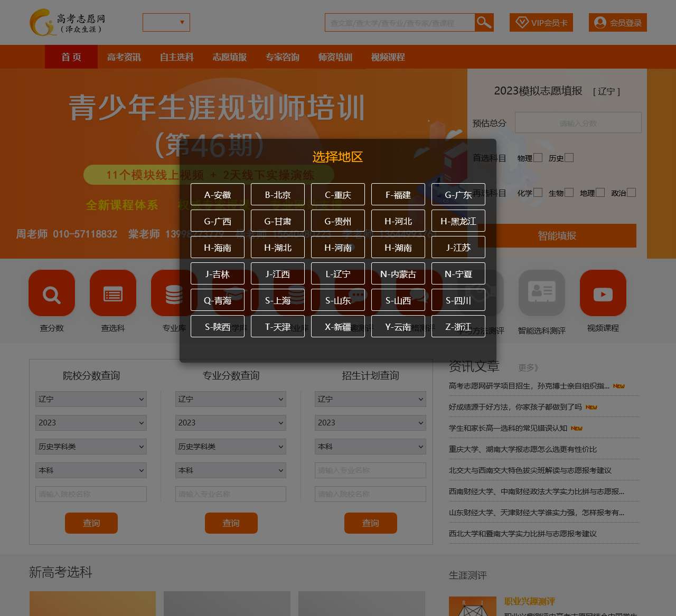676x616 pixels.
Task: Expand 历史学科类 dropdown under 院校分数查询
Action: pyautogui.click(x=91, y=447)
